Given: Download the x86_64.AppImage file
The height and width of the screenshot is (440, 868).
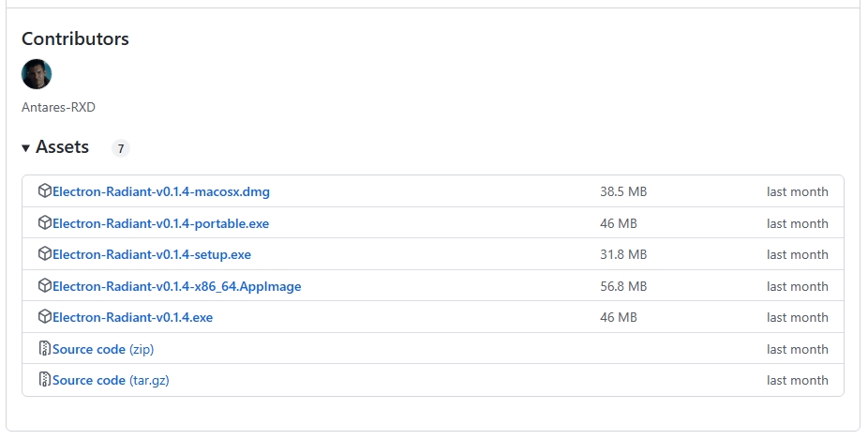Looking at the screenshot, I should point(177,286).
